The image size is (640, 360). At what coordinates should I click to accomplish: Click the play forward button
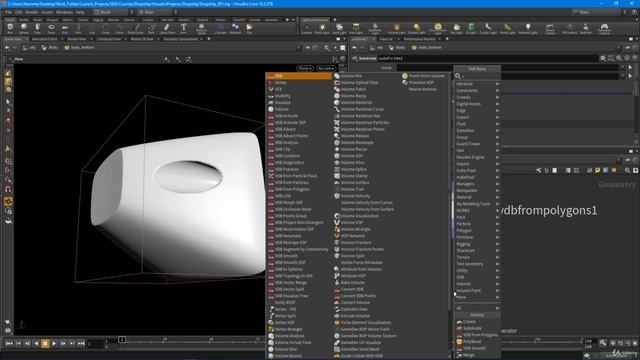click(x=54, y=344)
